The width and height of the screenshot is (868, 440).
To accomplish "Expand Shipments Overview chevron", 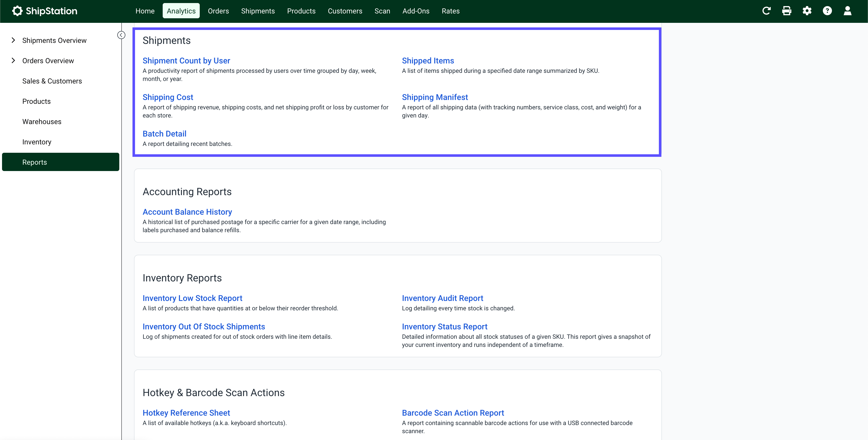I will tap(13, 40).
